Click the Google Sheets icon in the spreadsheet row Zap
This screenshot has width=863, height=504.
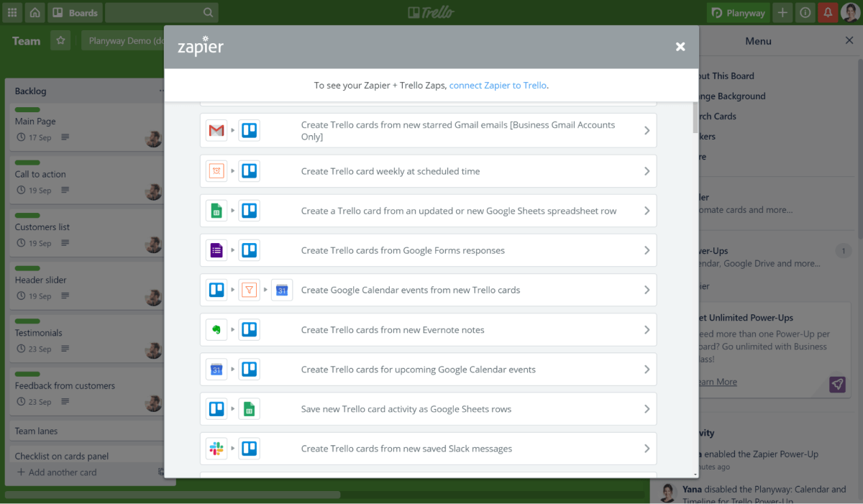click(x=215, y=210)
